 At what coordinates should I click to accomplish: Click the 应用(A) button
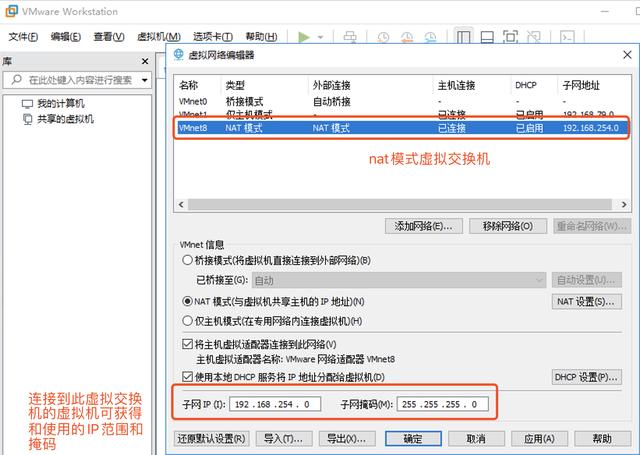click(539, 439)
